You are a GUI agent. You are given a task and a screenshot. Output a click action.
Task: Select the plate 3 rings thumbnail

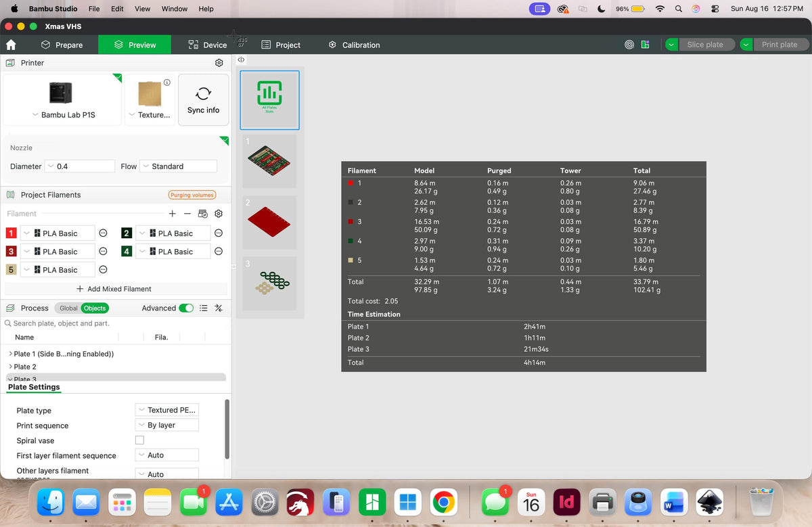point(269,283)
